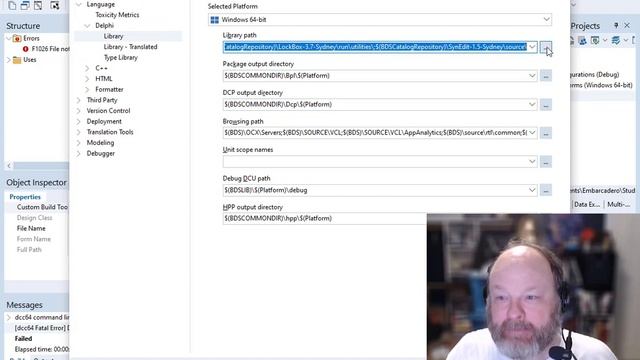Expand the Uses node in Structure

[x=9, y=60]
